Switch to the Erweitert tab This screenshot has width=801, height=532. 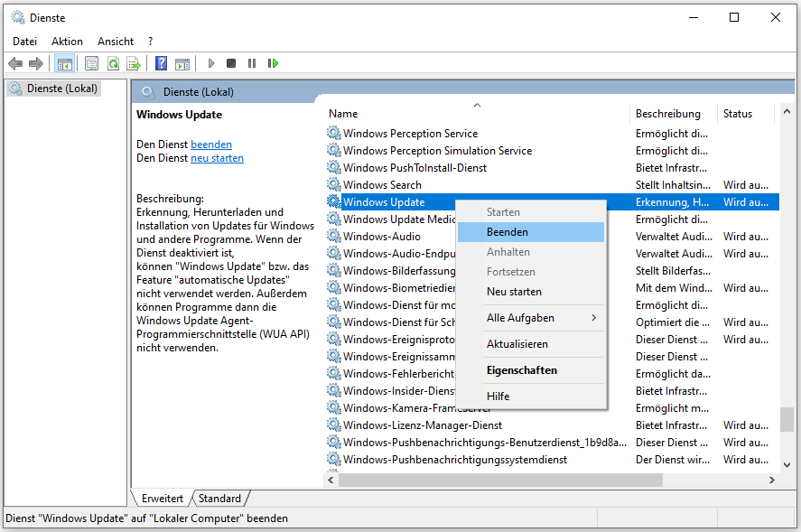tap(163, 499)
